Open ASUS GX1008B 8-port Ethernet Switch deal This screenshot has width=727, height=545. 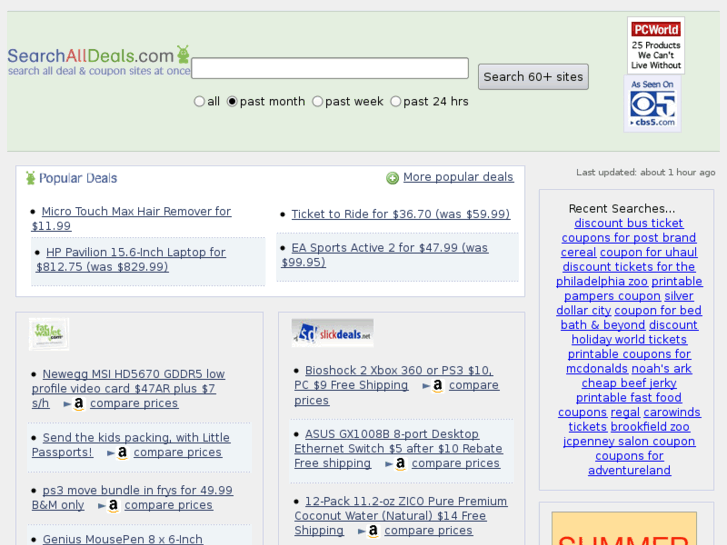398,449
